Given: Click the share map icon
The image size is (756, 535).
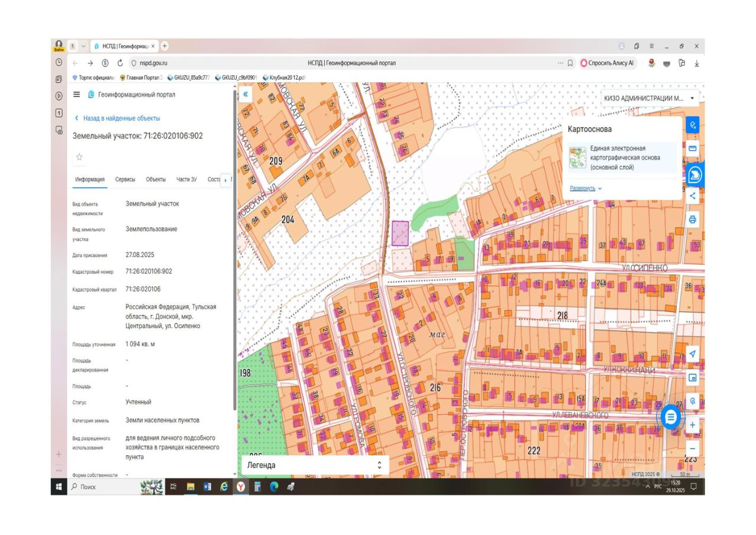Looking at the screenshot, I should (693, 196).
